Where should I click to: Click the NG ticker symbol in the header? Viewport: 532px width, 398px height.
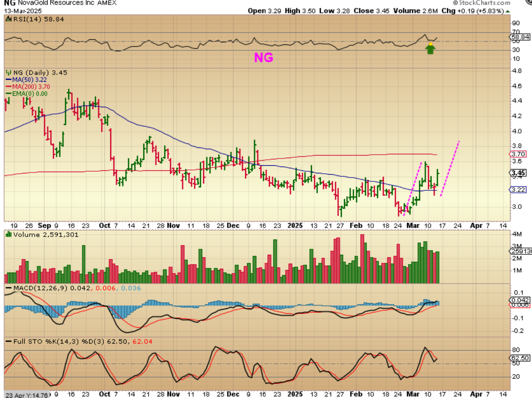pyautogui.click(x=10, y=3)
